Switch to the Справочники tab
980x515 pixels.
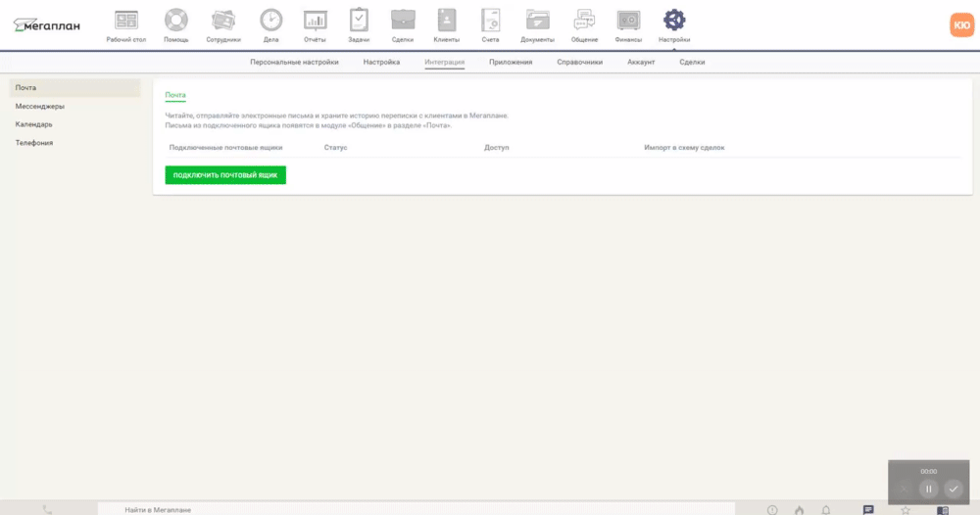[x=579, y=62]
